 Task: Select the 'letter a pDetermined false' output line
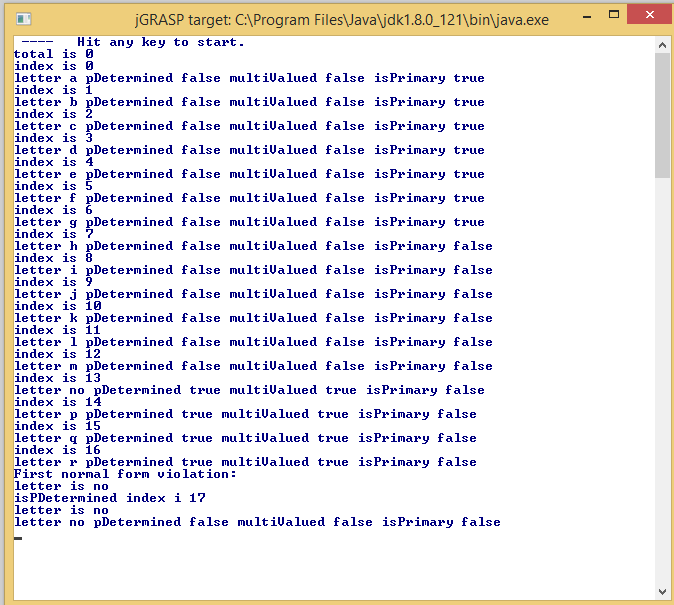(248, 78)
